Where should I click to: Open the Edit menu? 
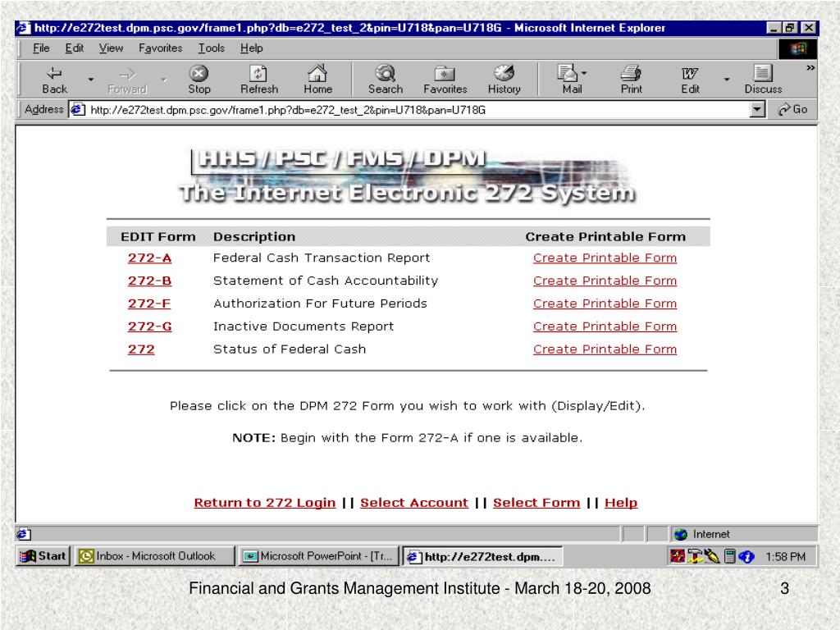click(74, 48)
